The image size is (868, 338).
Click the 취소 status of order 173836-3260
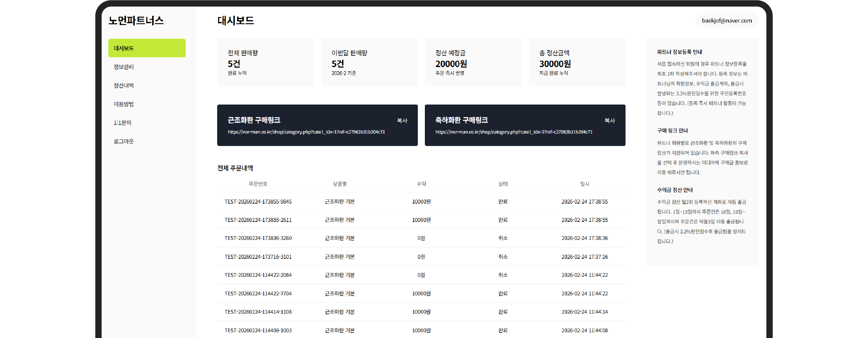pos(503,238)
